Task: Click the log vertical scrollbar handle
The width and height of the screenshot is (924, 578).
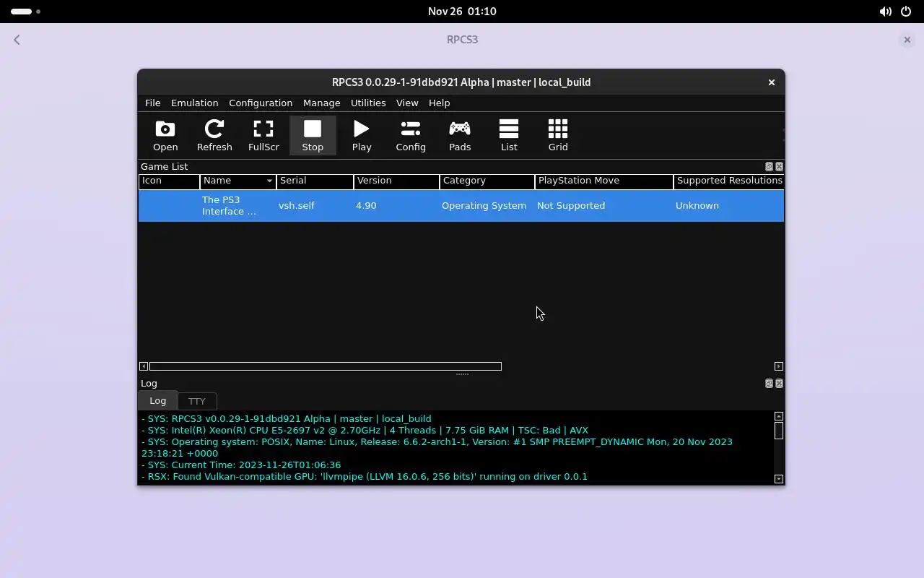Action: click(x=779, y=430)
